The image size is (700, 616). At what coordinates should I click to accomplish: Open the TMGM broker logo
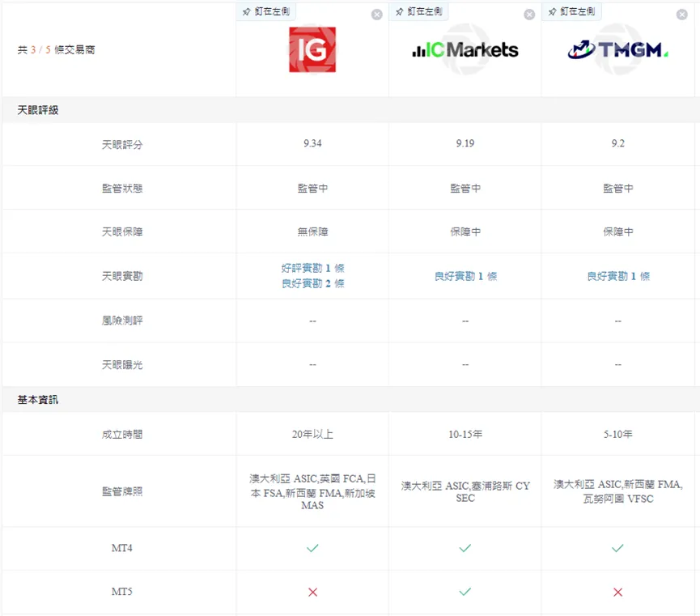[617, 49]
